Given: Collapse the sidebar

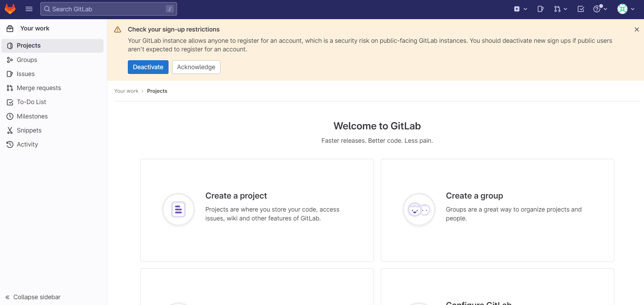Looking at the screenshot, I should [x=33, y=297].
